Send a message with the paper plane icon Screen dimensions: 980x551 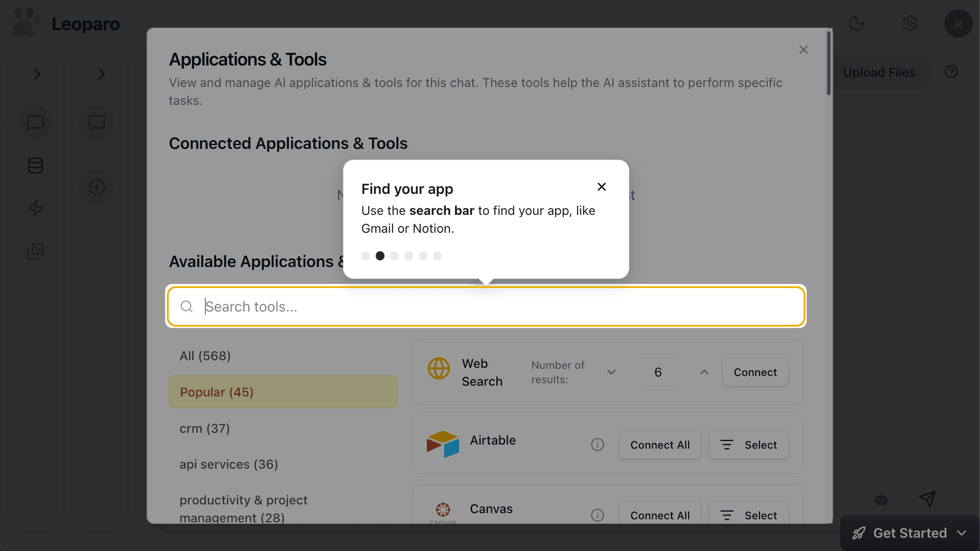click(927, 499)
